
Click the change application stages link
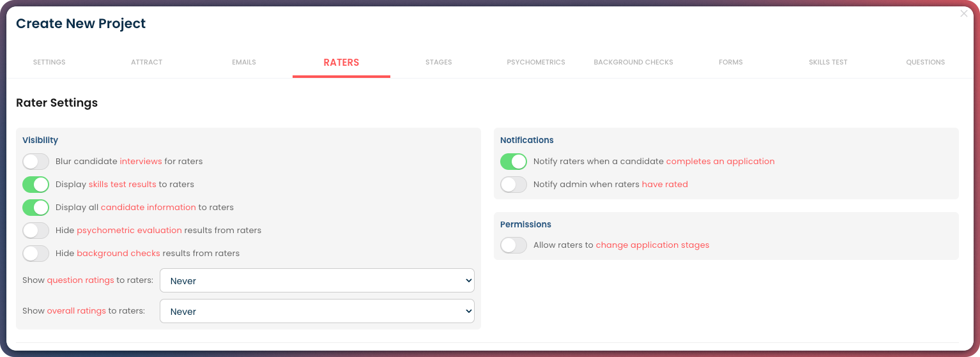652,245
